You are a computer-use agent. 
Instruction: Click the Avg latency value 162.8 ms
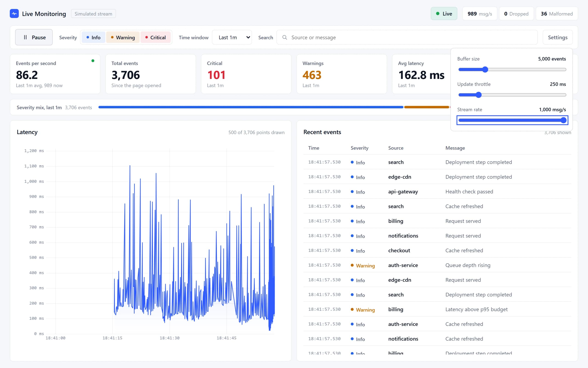click(x=421, y=75)
